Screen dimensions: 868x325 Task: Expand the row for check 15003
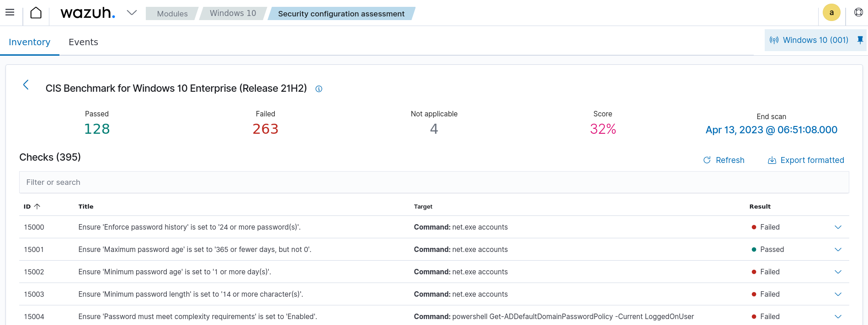(x=838, y=294)
